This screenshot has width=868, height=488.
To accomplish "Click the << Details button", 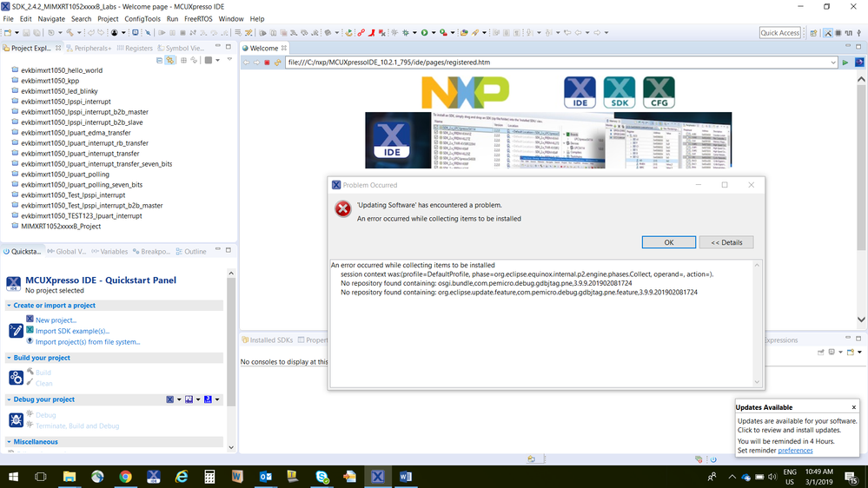I will tap(726, 242).
